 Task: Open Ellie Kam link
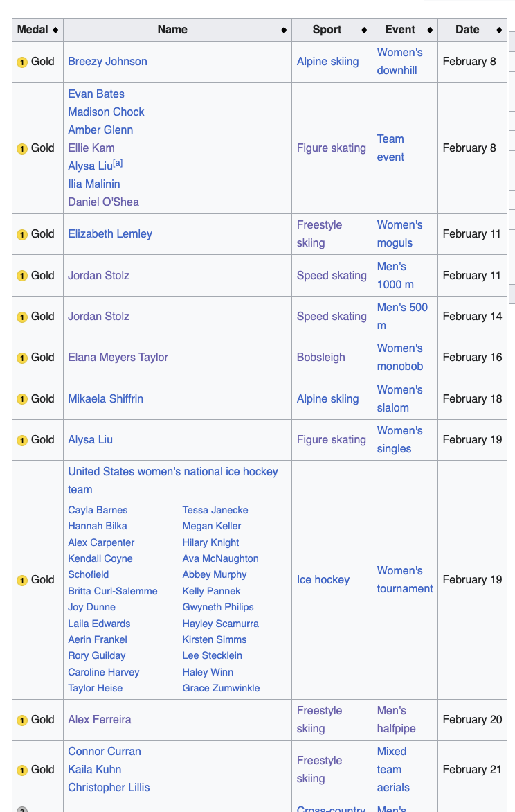coord(91,148)
